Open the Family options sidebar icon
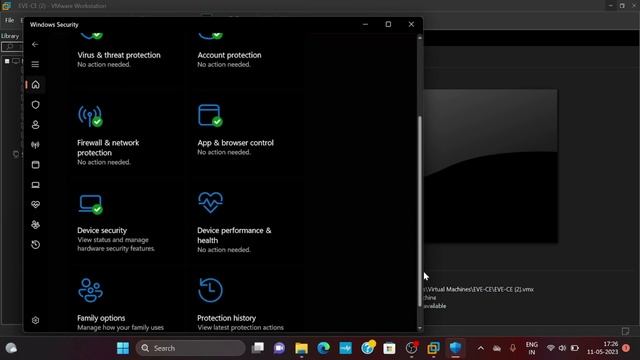This screenshot has height=360, width=640. [36, 224]
